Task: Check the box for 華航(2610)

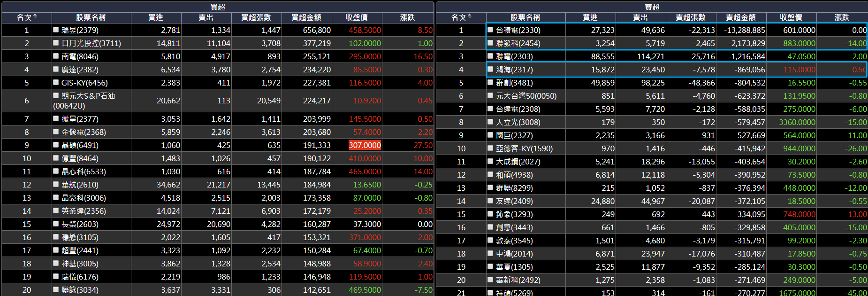Action: tap(56, 184)
